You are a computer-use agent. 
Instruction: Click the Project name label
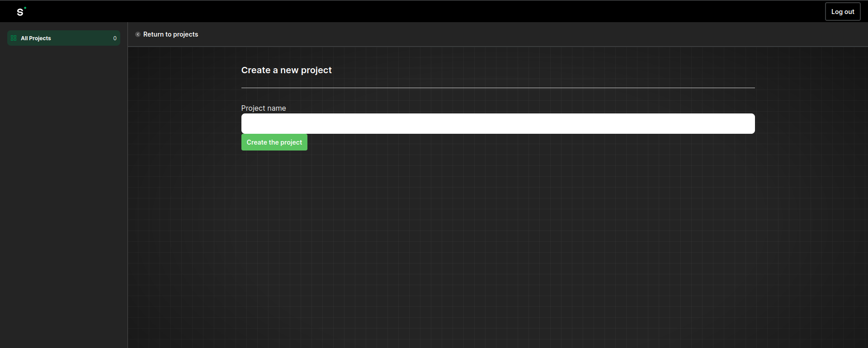[264, 108]
